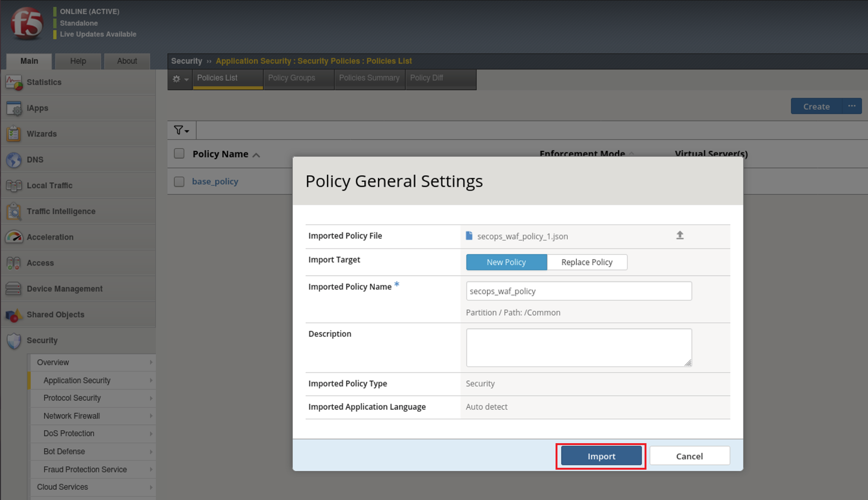Click the Device Management server icon
868x500 pixels.
(14, 289)
